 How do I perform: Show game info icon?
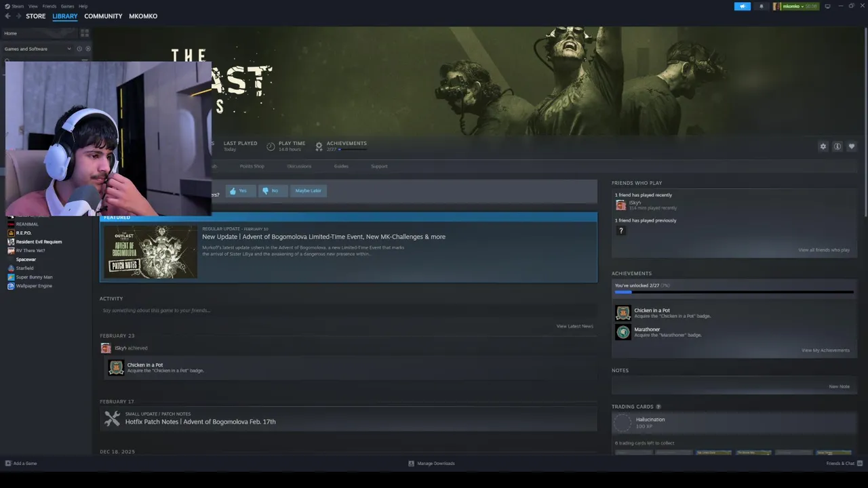pyautogui.click(x=837, y=146)
